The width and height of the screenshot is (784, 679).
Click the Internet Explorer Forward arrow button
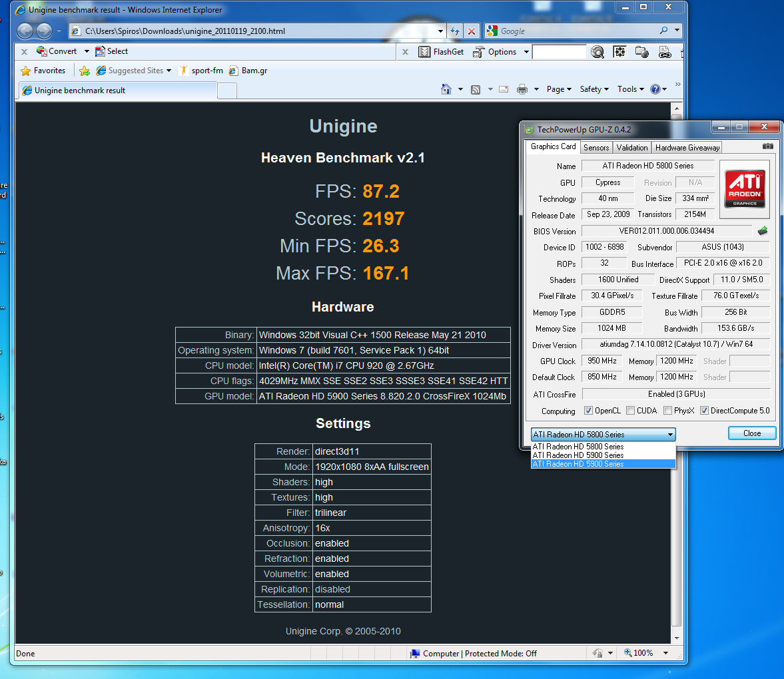click(x=44, y=31)
